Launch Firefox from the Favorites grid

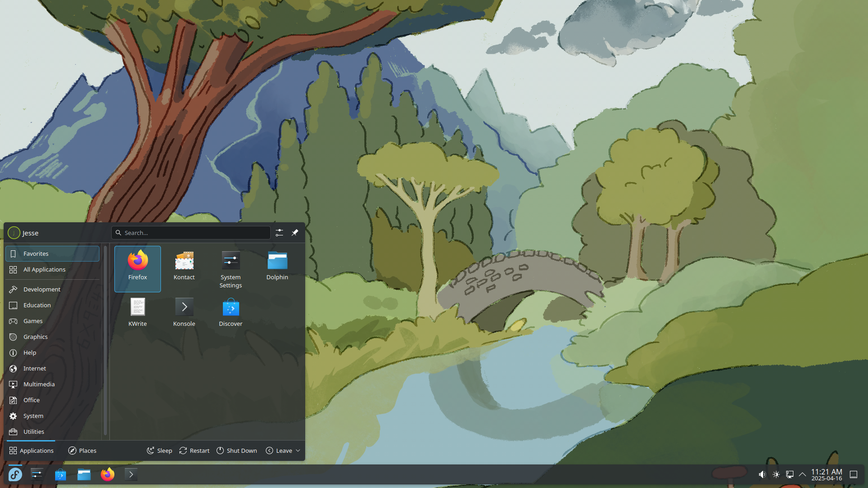tap(137, 269)
